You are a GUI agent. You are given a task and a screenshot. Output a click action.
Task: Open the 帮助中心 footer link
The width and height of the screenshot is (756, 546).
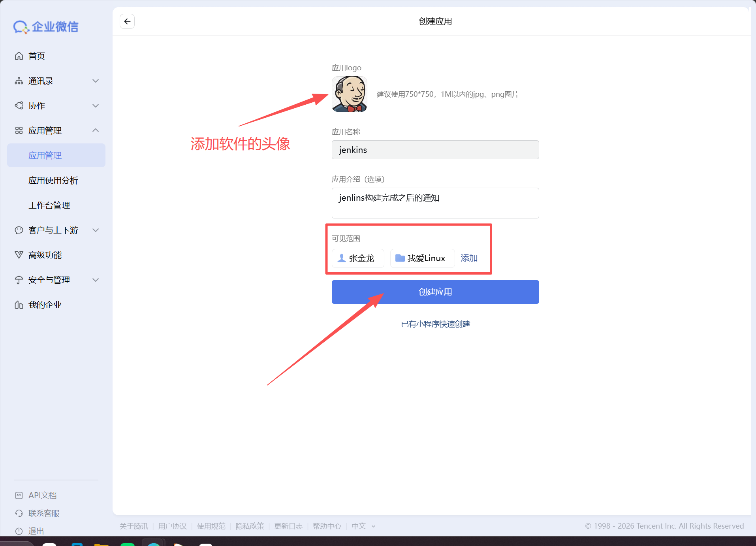(x=327, y=526)
